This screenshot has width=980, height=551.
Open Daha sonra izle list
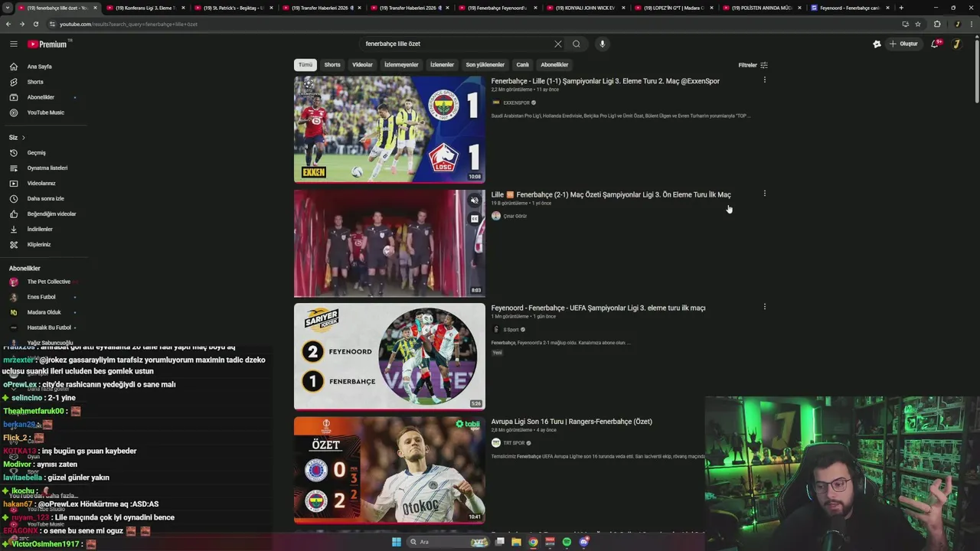click(x=45, y=198)
